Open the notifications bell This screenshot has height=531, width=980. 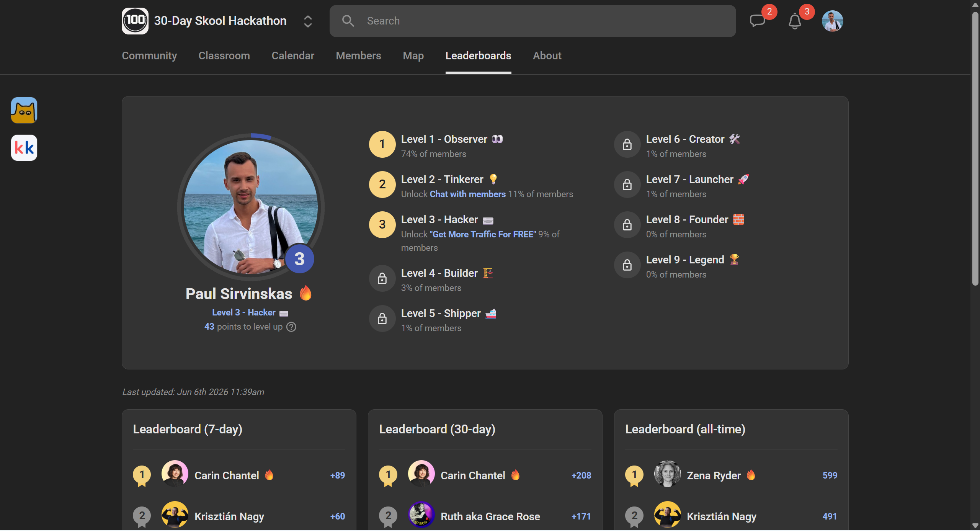click(x=795, y=21)
